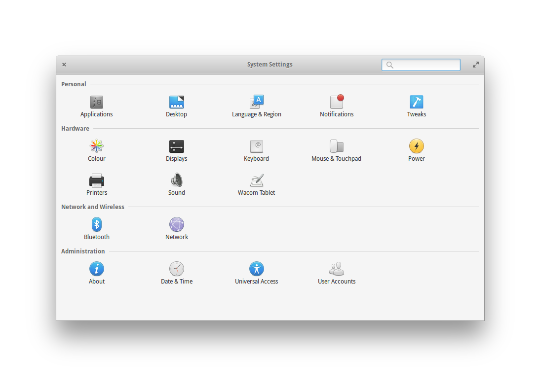The height and width of the screenshot is (392, 540).
Task: Open the About info icon
Action: 96,269
